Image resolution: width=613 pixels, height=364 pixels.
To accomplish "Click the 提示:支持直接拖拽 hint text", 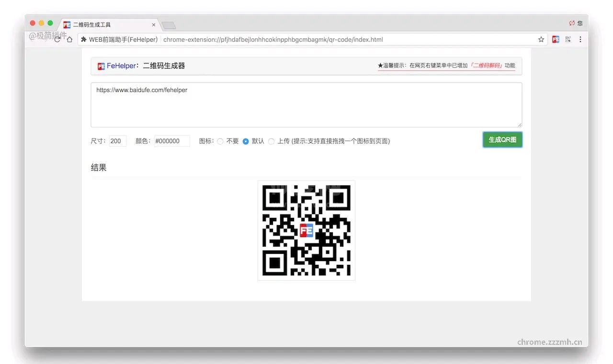I will pos(341,141).
